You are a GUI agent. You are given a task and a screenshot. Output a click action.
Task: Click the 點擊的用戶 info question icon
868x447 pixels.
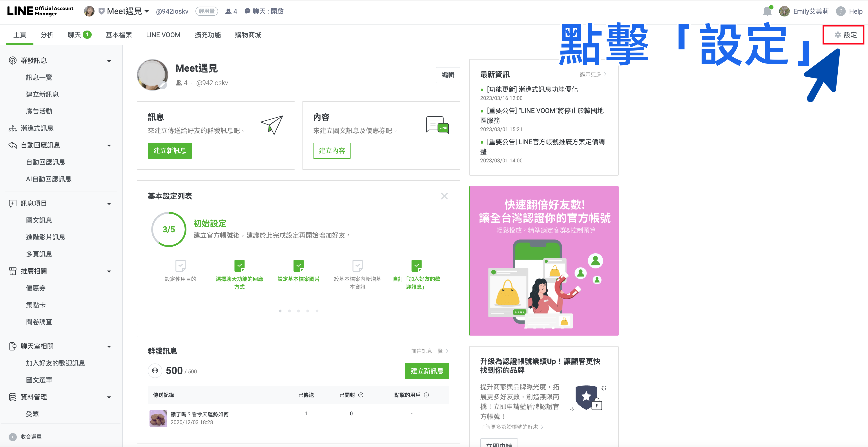tap(426, 395)
